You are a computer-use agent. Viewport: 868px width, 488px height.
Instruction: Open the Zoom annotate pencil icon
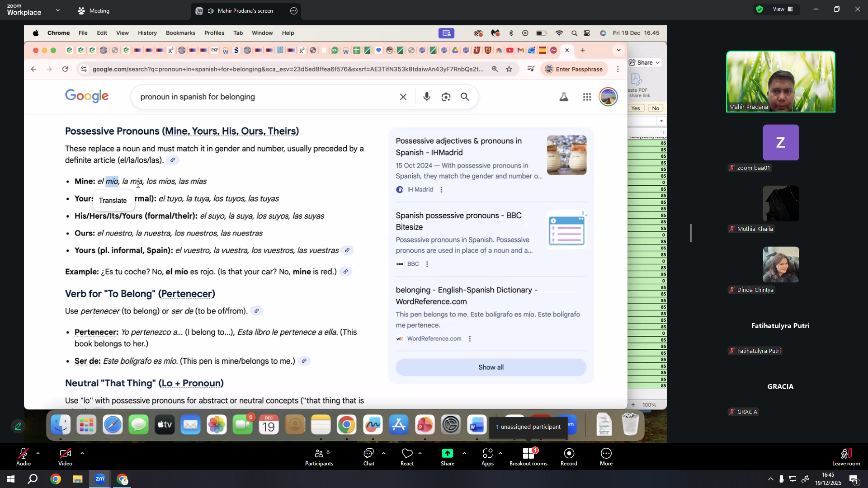pyautogui.click(x=18, y=426)
